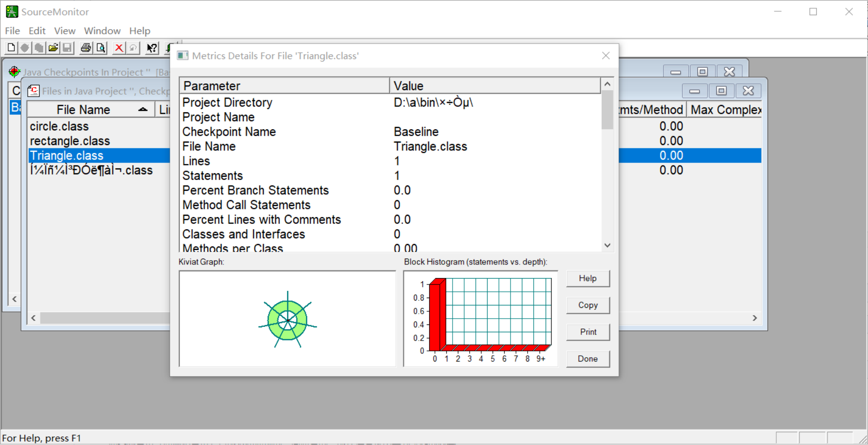Image resolution: width=868 pixels, height=445 pixels.
Task: Click the metrics list scroll-down arrow
Action: click(607, 245)
